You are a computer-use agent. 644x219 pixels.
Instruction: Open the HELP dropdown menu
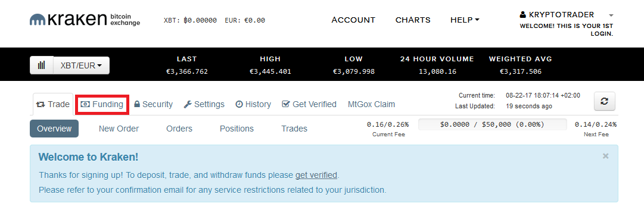click(x=465, y=20)
